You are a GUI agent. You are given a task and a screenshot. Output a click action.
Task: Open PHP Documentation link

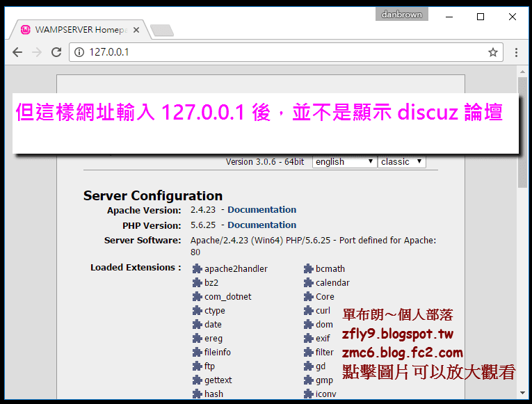click(x=261, y=225)
